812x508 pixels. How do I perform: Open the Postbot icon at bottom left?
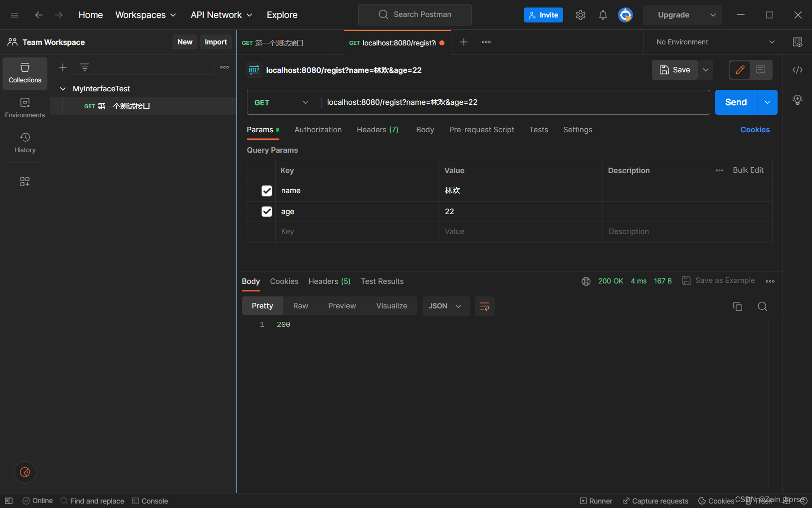click(25, 472)
